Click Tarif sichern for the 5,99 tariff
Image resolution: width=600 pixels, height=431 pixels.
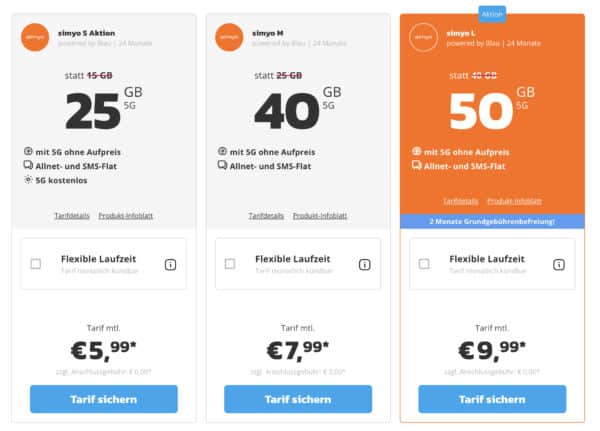point(104,399)
